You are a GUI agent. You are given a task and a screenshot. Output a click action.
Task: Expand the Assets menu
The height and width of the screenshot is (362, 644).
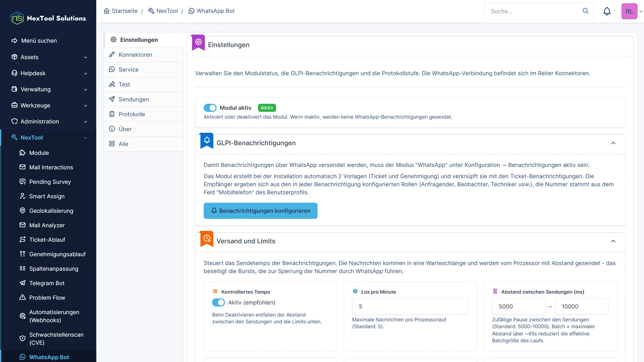pyautogui.click(x=48, y=57)
